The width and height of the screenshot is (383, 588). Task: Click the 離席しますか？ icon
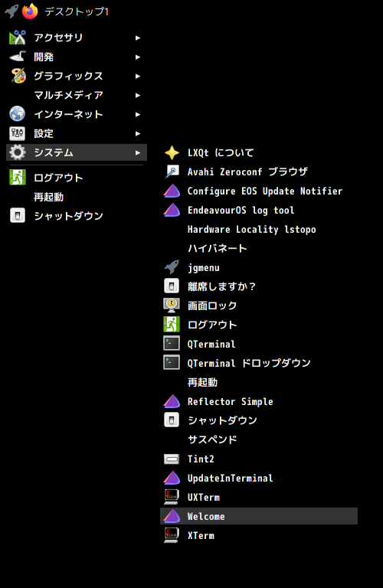tap(172, 286)
